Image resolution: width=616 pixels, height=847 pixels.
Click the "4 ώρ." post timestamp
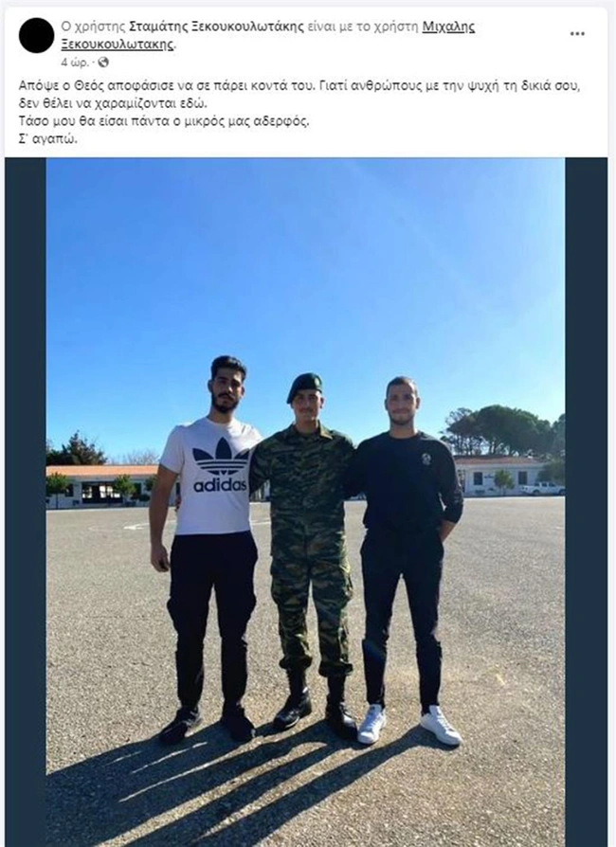coord(75,63)
